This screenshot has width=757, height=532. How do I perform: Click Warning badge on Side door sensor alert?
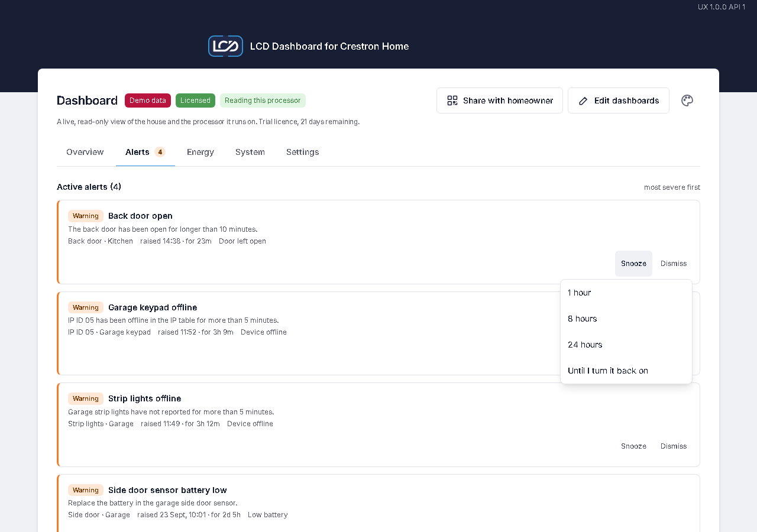pos(86,490)
